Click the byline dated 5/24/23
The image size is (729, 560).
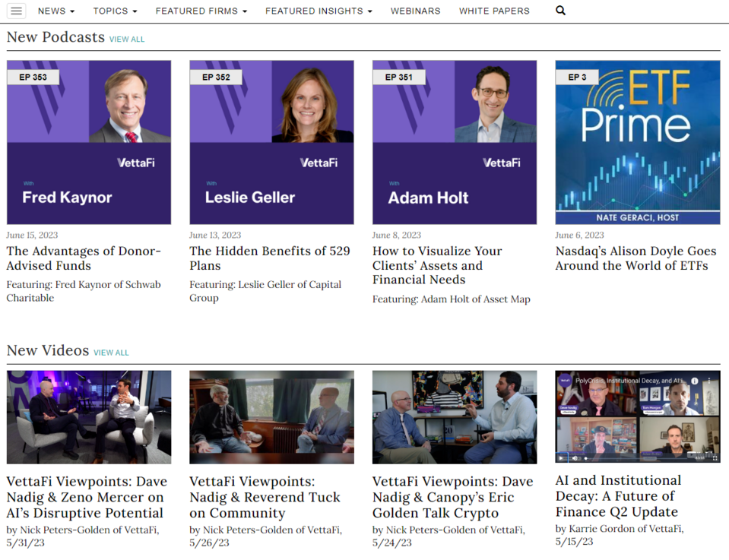point(448,536)
